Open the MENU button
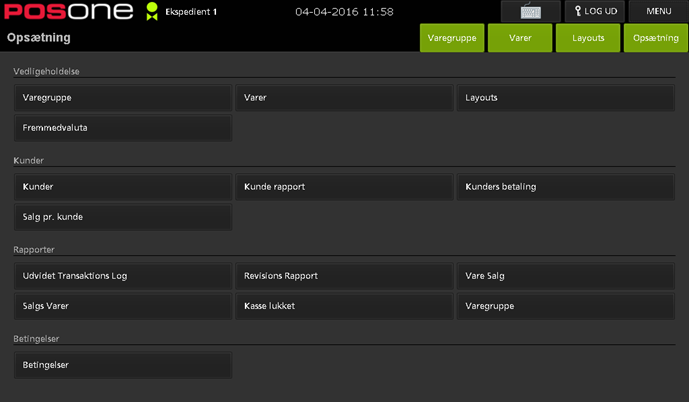The image size is (689, 402). 658,12
